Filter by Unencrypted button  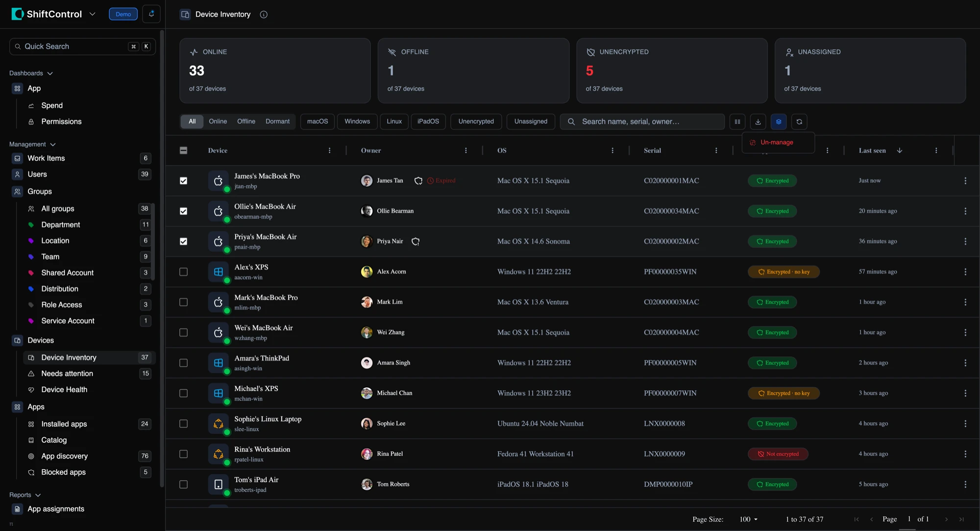(x=476, y=122)
